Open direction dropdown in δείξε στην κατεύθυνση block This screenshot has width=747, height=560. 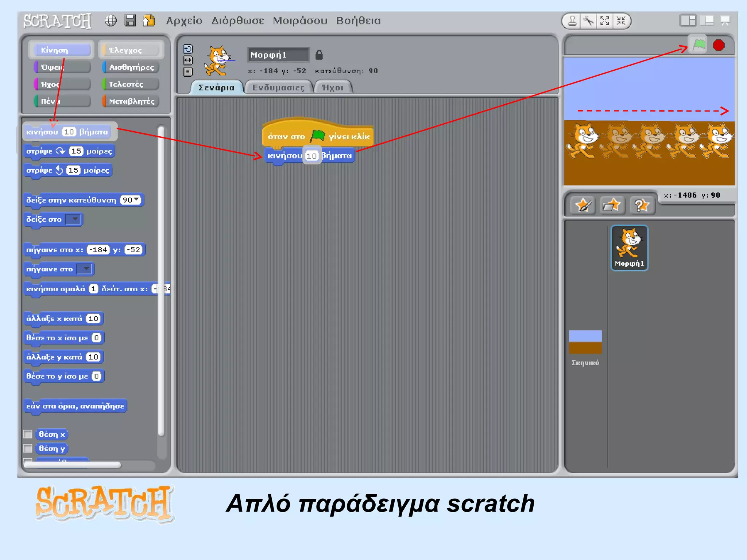point(136,199)
